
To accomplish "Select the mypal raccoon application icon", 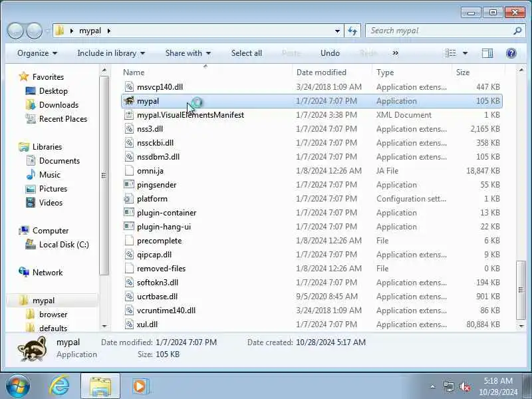I will [129, 101].
